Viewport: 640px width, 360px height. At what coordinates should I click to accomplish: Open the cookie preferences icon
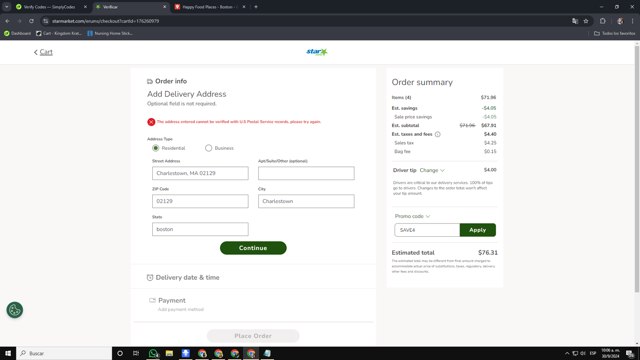15,310
